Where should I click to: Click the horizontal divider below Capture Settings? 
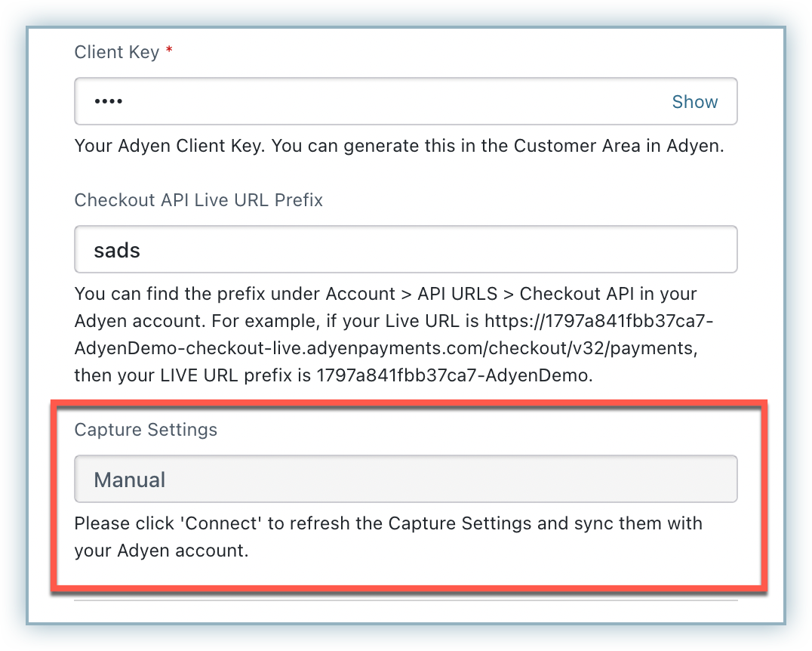405,600
